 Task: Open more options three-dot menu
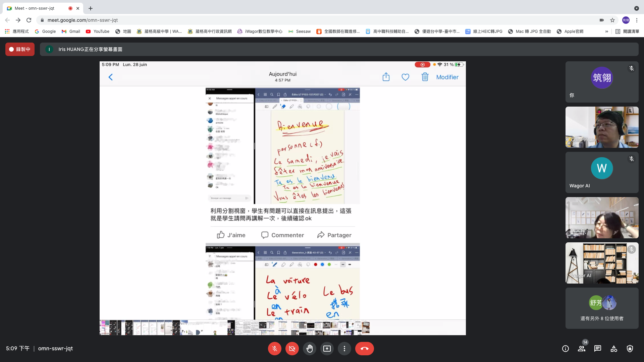pos(344,349)
